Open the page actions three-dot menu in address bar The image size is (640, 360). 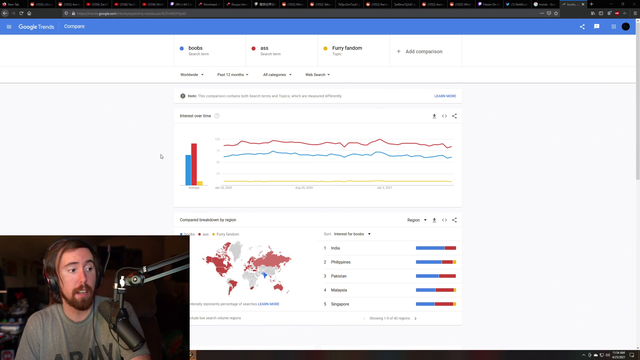[x=542, y=13]
